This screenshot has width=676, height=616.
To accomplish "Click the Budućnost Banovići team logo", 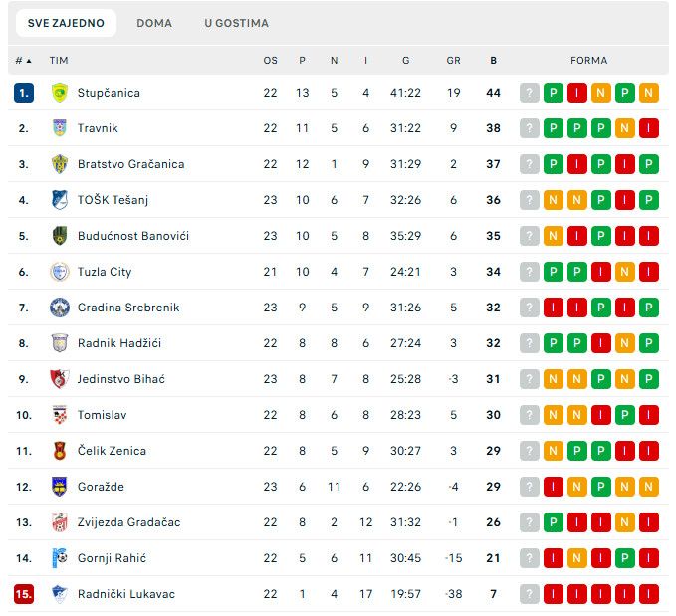I will click(60, 236).
